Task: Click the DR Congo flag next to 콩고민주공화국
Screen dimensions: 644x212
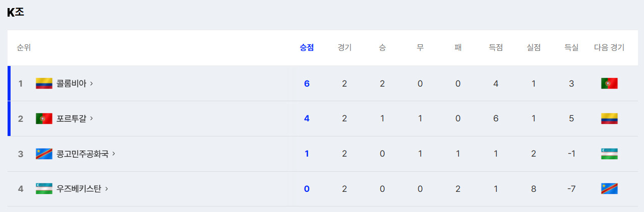Action: (44, 154)
